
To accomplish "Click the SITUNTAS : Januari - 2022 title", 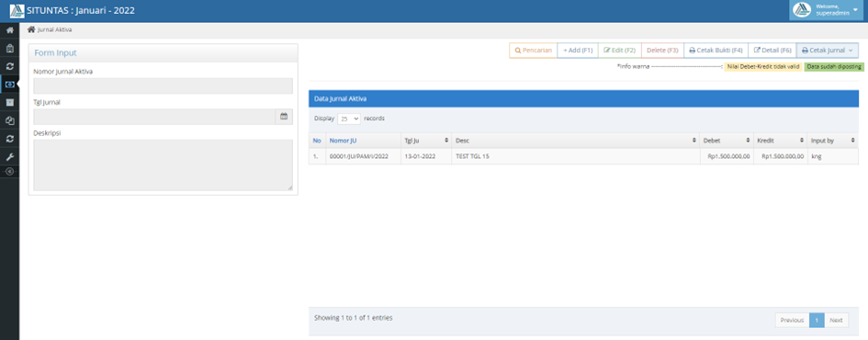I will [81, 10].
